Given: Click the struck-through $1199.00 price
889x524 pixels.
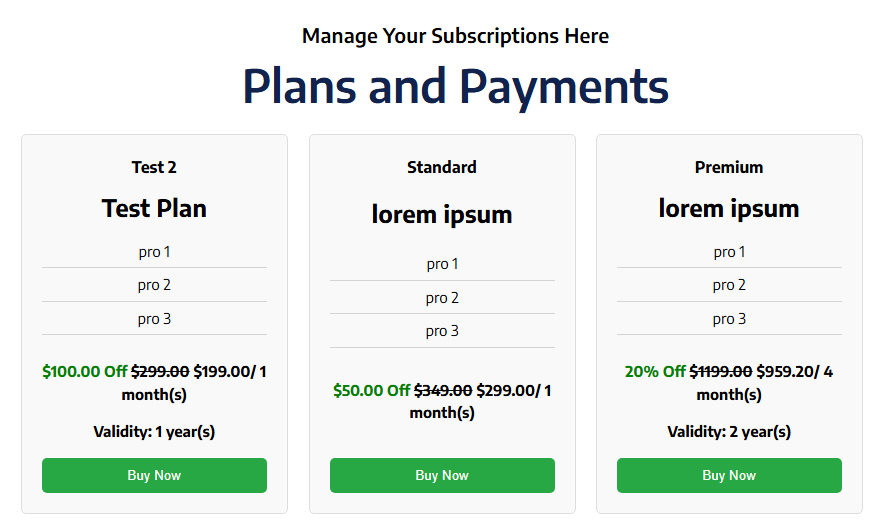Looking at the screenshot, I should [x=720, y=372].
